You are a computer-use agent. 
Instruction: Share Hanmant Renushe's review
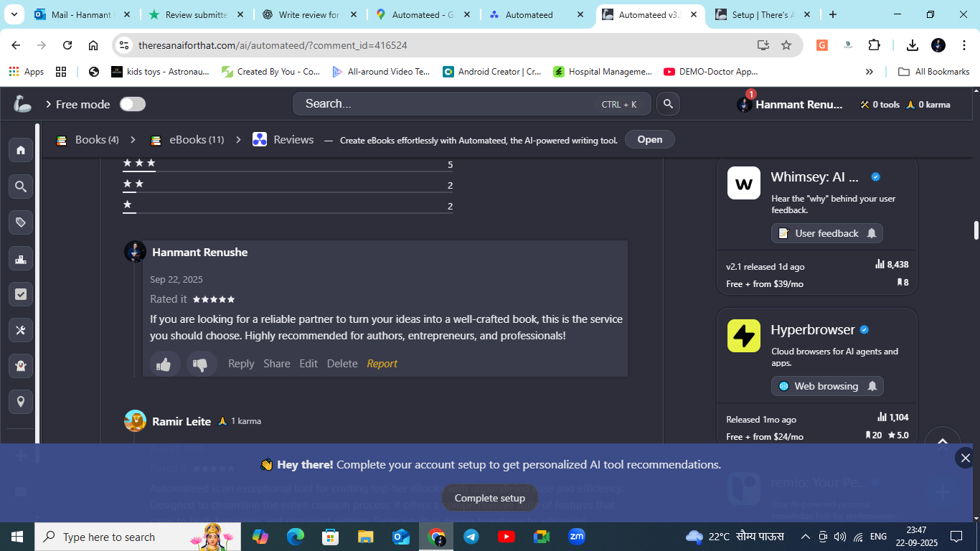(x=277, y=364)
